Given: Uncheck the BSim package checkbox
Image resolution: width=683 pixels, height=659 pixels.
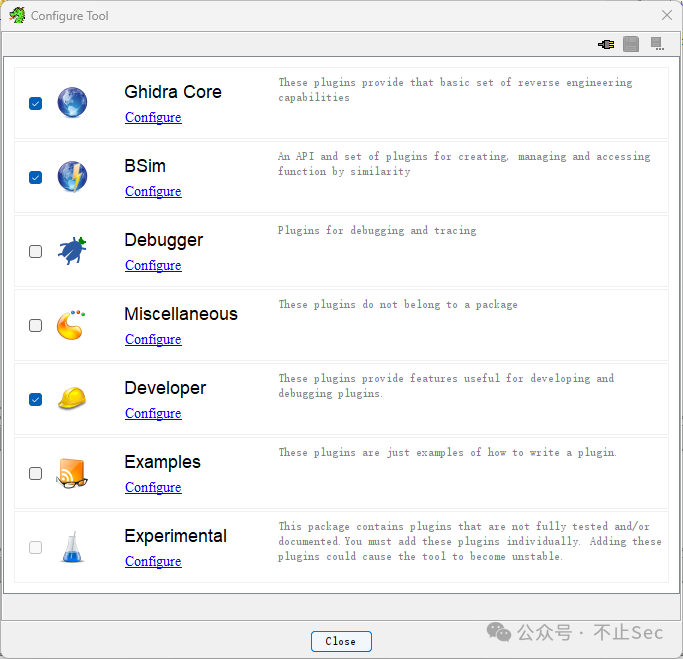Looking at the screenshot, I should click(36, 178).
